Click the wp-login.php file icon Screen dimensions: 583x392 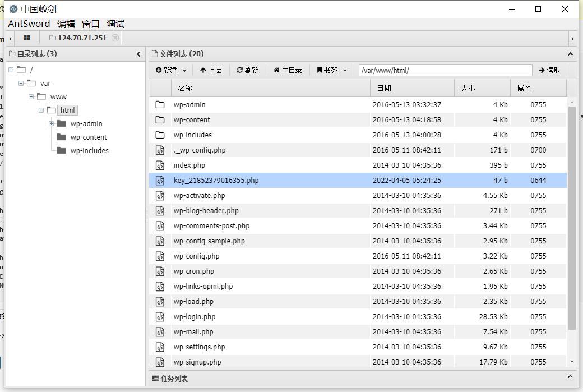tap(160, 317)
